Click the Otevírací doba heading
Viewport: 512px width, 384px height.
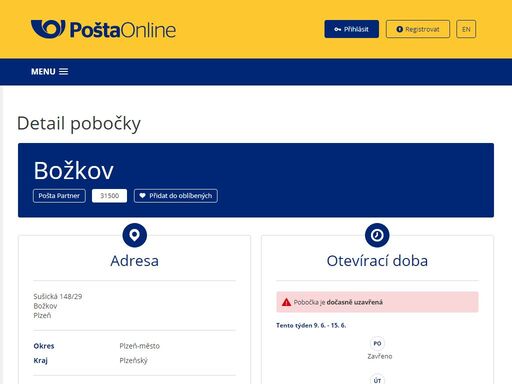point(377,261)
